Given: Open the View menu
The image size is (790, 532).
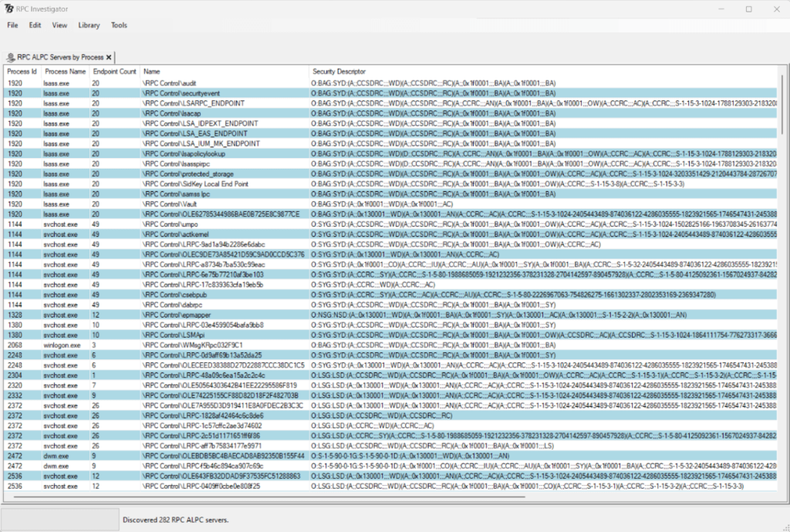Looking at the screenshot, I should pos(59,25).
